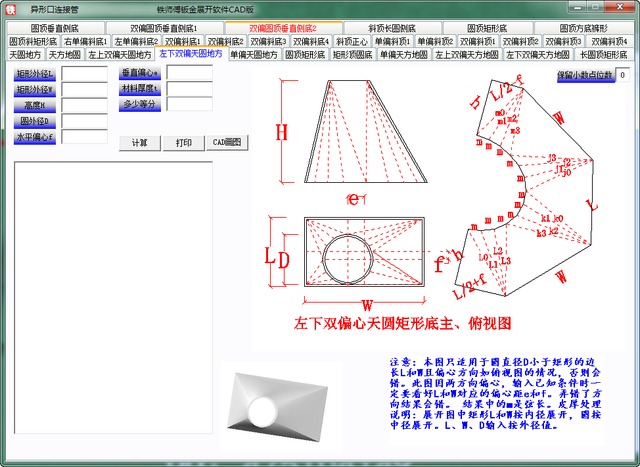Switch to the 单偏天方地圆 tab
Screen dimensions: 640x467
coord(403,55)
